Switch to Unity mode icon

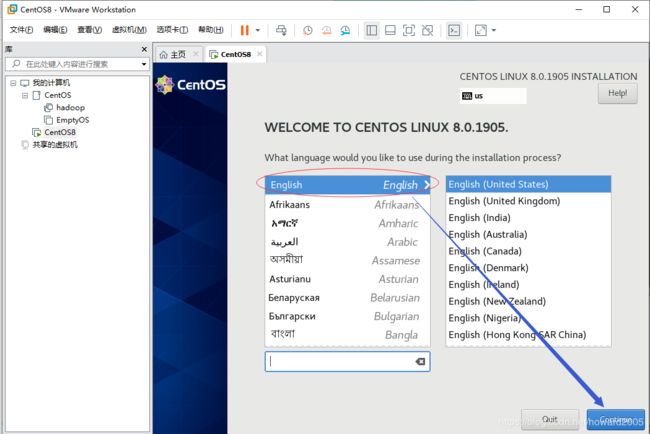click(x=427, y=30)
